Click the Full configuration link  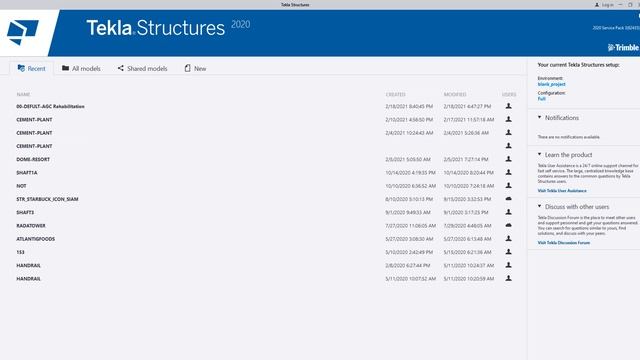(x=541, y=99)
